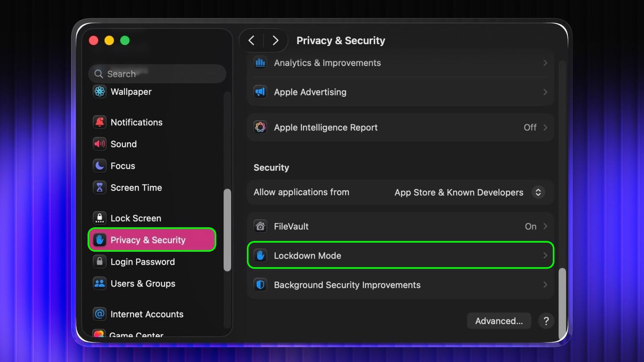Viewport: 644px width, 362px height.
Task: Open the Allow applications from popup selector
Action: [x=538, y=192]
